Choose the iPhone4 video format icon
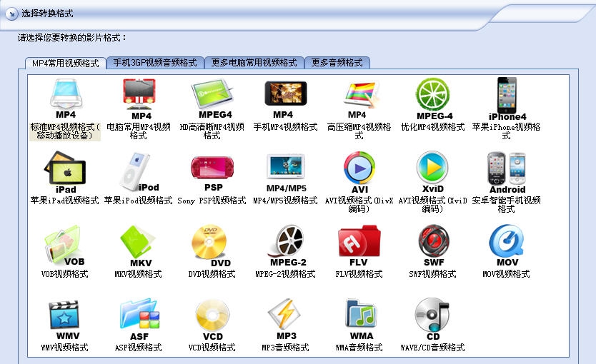This screenshot has width=596, height=364. coord(507,98)
